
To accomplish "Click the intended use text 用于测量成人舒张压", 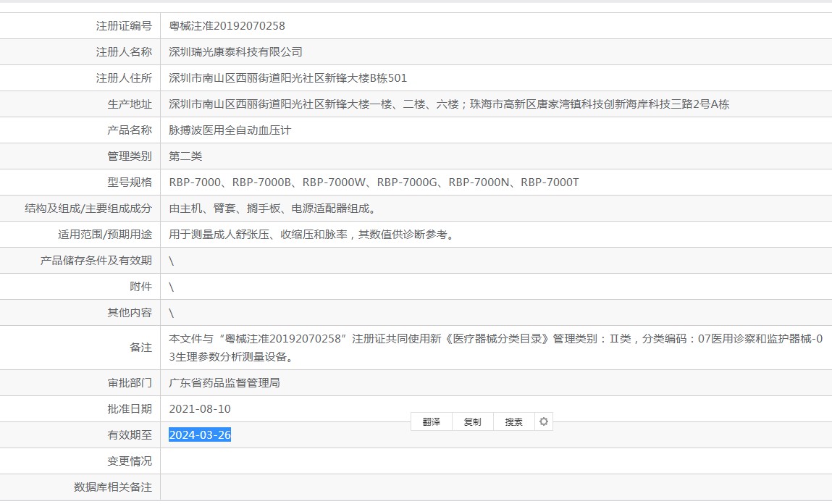I will [312, 234].
